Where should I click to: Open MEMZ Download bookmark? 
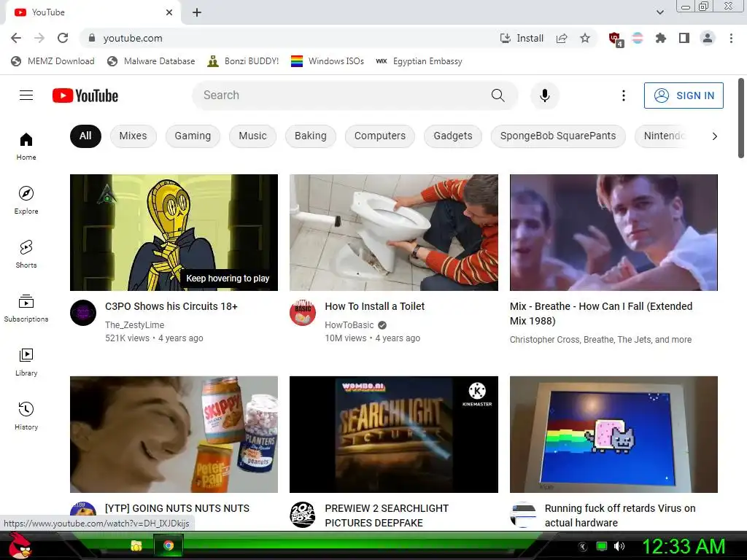tap(53, 61)
